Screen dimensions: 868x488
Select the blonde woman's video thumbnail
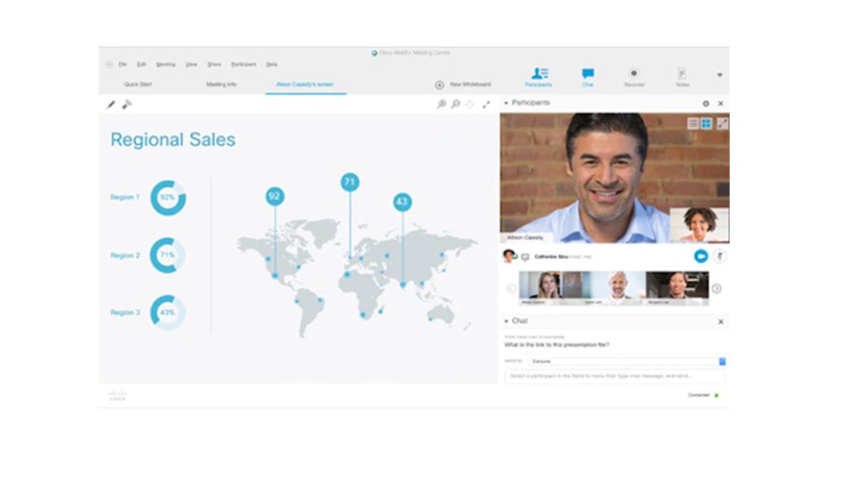549,288
